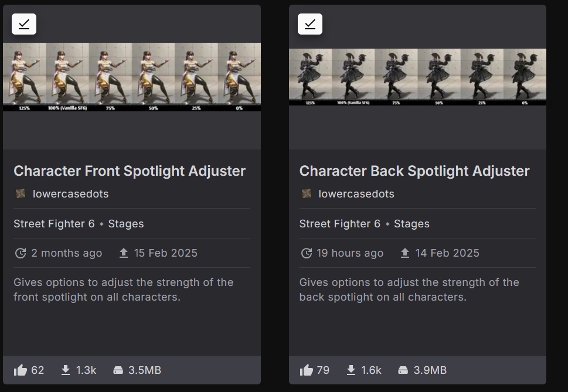Screen dimensions: 568x392
Task: Click upload icon beside 15 Feb 2025
Action: coord(124,253)
